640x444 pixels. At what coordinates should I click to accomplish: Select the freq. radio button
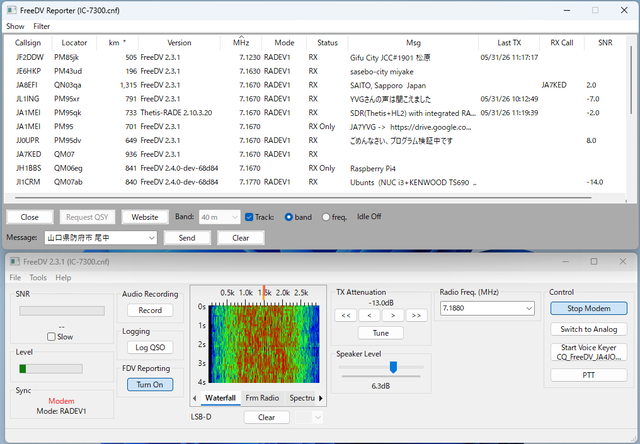326,217
